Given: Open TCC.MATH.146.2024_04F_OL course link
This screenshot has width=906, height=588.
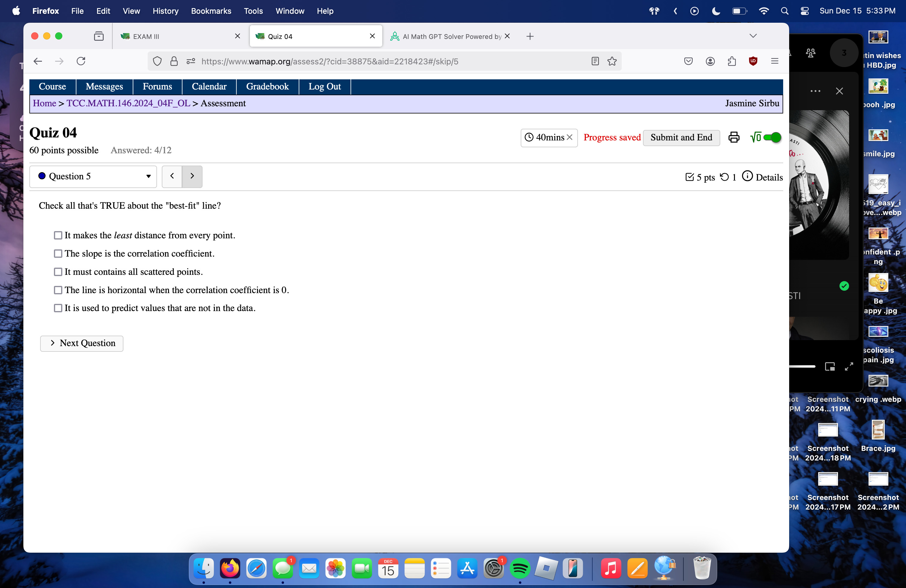Looking at the screenshot, I should tap(128, 104).
